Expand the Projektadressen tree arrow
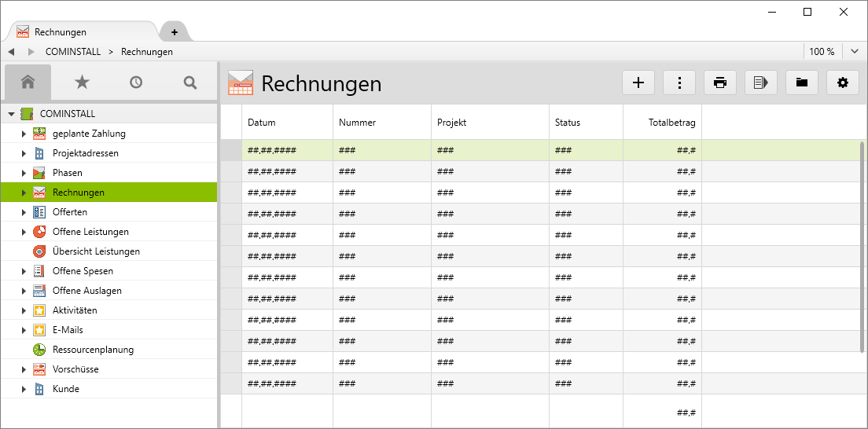The width and height of the screenshot is (868, 429). pos(24,153)
